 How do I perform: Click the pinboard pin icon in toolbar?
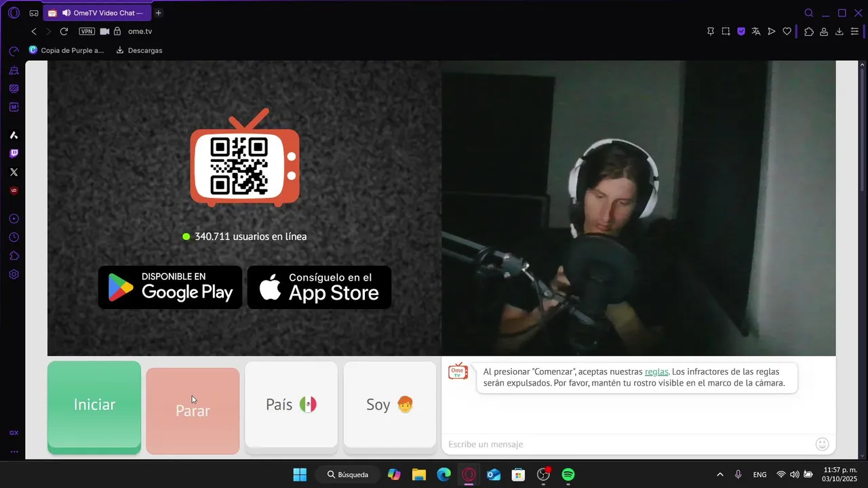pyautogui.click(x=711, y=31)
